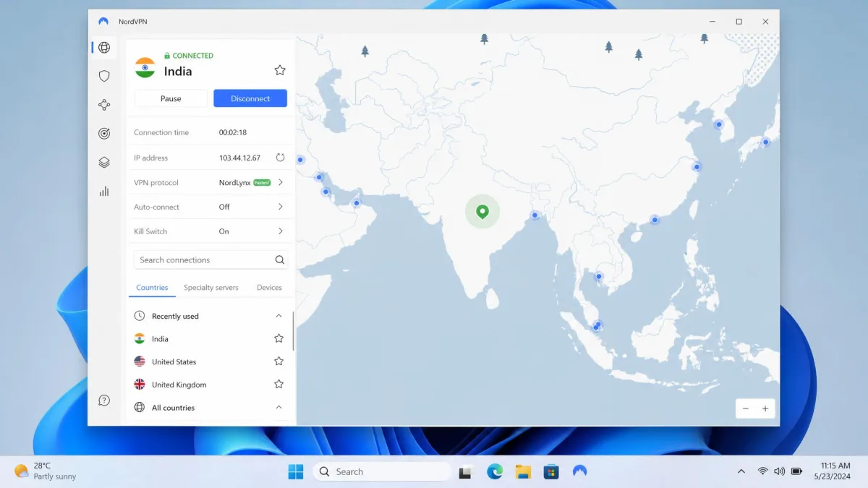Zoom out the map with minus button
The width and height of the screenshot is (868, 488).
[x=746, y=408]
